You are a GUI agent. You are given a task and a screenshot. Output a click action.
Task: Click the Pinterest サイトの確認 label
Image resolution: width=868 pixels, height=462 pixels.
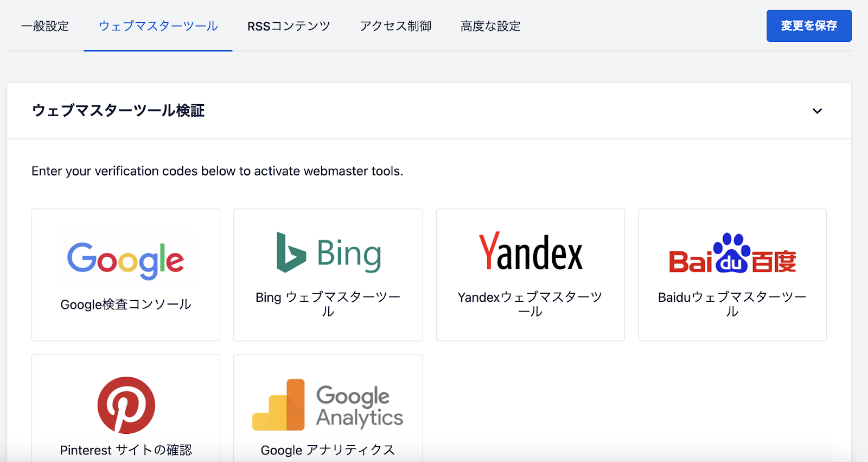pos(126,450)
